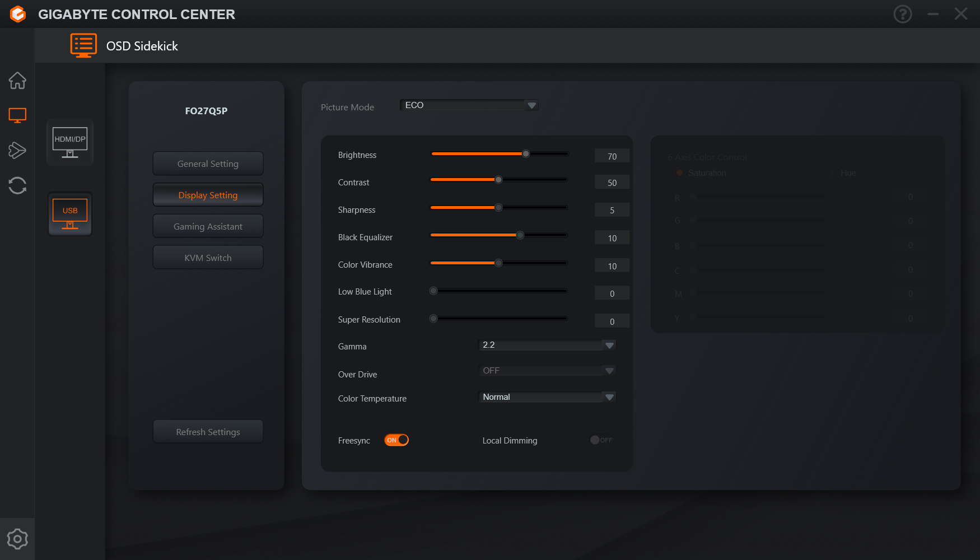Open the Home icon in sidebar
The height and width of the screenshot is (560, 980).
pyautogui.click(x=17, y=81)
